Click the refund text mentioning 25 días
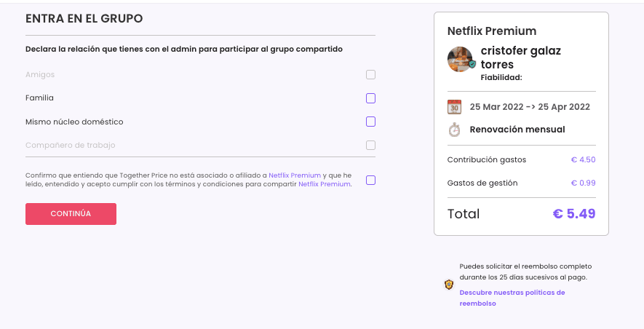Image resolution: width=644 pixels, height=329 pixels. pos(525,271)
